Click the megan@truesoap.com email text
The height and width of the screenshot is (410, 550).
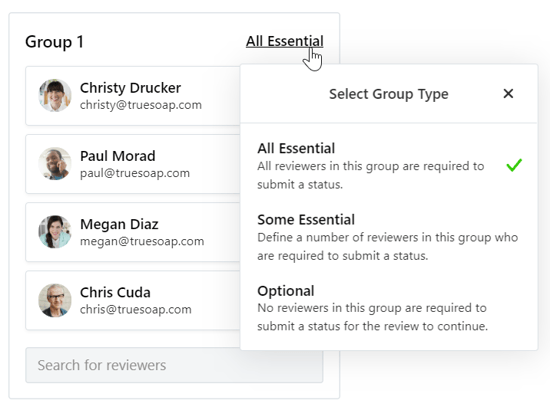(142, 241)
